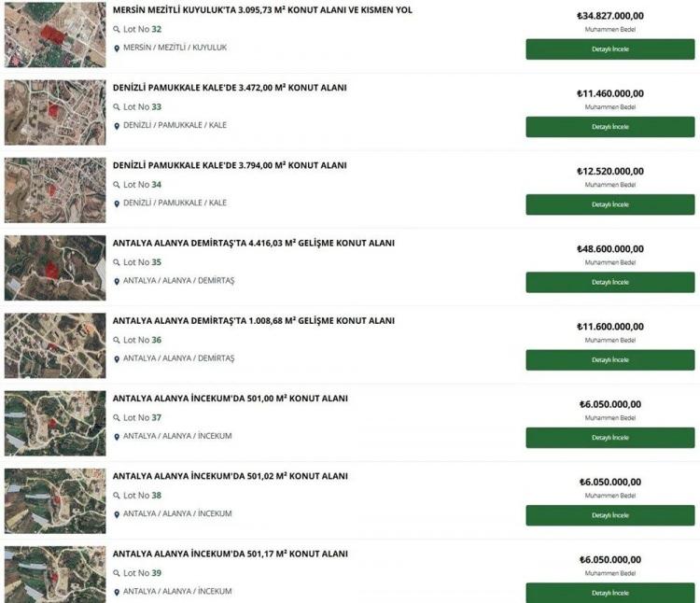The image size is (700, 603).
Task: Click the magnifier icon beside Lot No 35
Action: coord(117,262)
